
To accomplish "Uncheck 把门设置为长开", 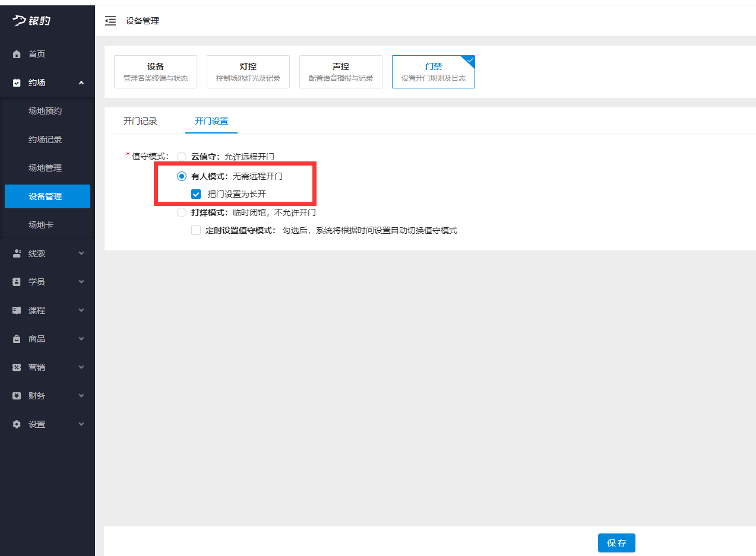I will click(x=196, y=193).
